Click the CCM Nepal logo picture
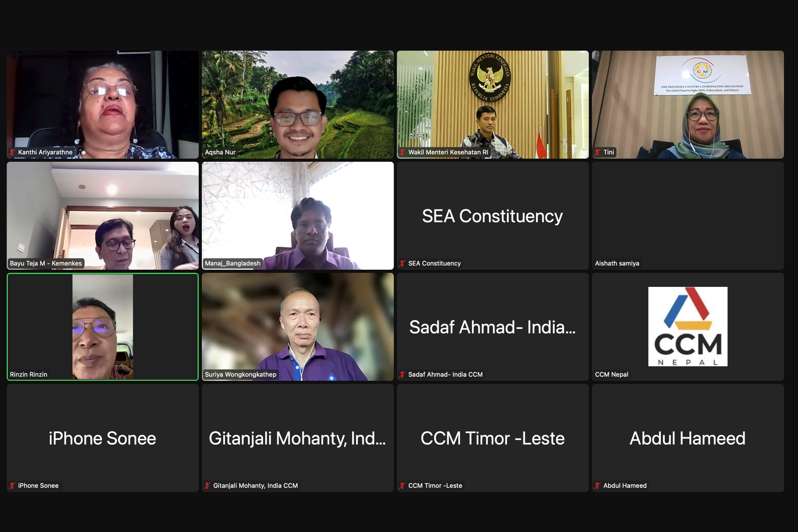 tap(688, 327)
